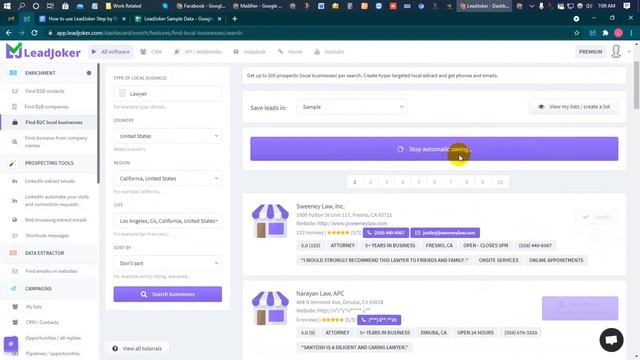The image size is (640, 360).
Task: Open the Region dropdown California
Action: point(168,178)
